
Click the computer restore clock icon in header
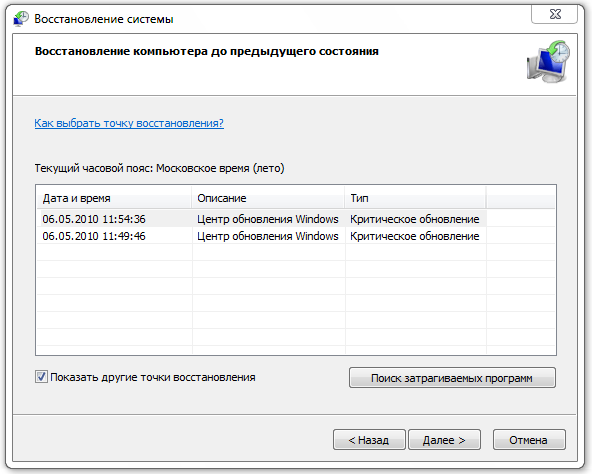(x=548, y=62)
